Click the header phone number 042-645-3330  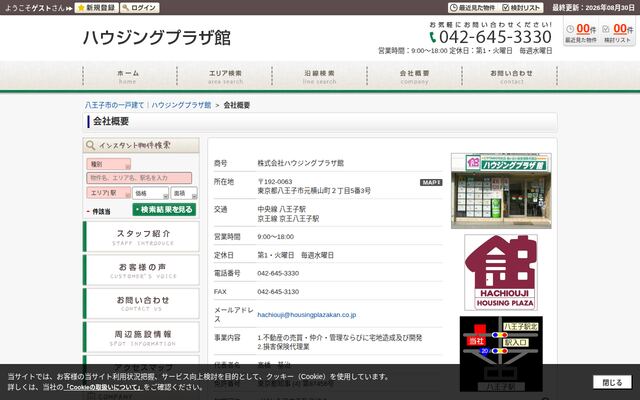click(x=495, y=37)
